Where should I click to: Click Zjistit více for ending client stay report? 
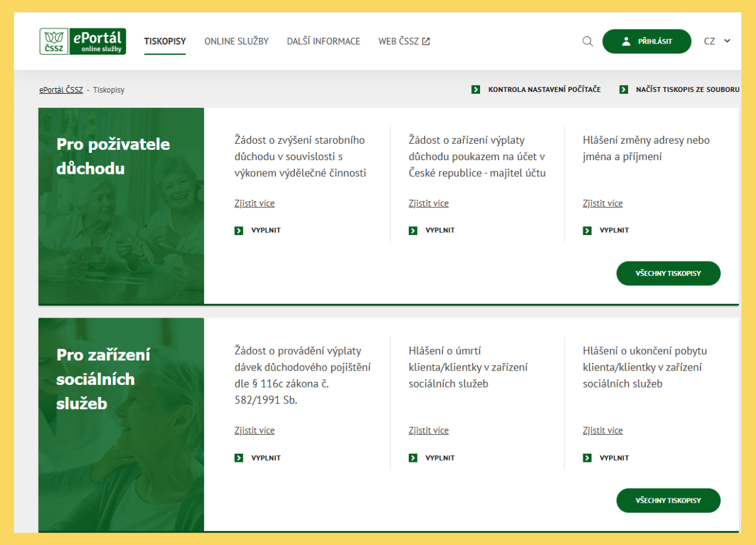click(x=602, y=431)
